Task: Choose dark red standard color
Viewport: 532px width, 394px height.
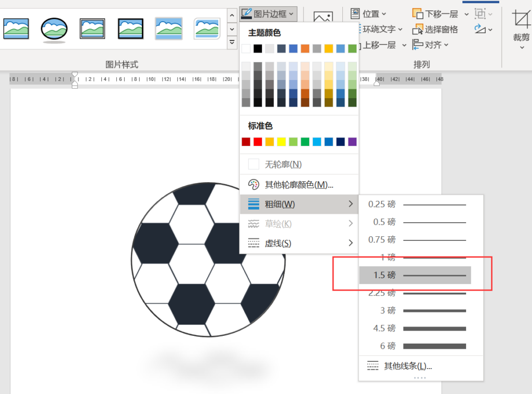Action: [x=246, y=142]
